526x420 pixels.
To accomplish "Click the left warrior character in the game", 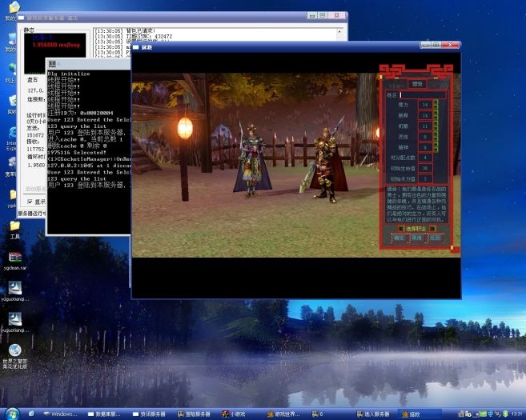I will [252, 160].
